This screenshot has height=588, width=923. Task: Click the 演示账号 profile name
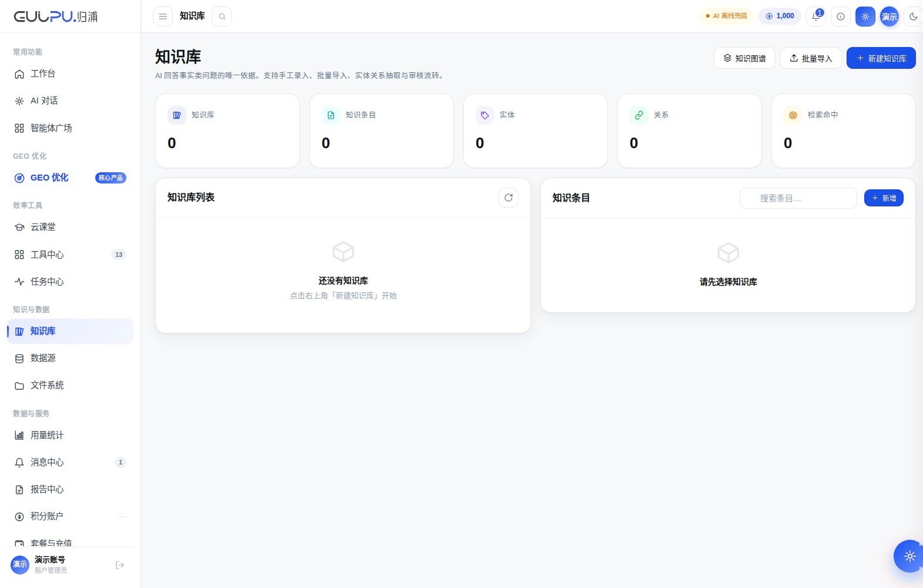click(50, 560)
